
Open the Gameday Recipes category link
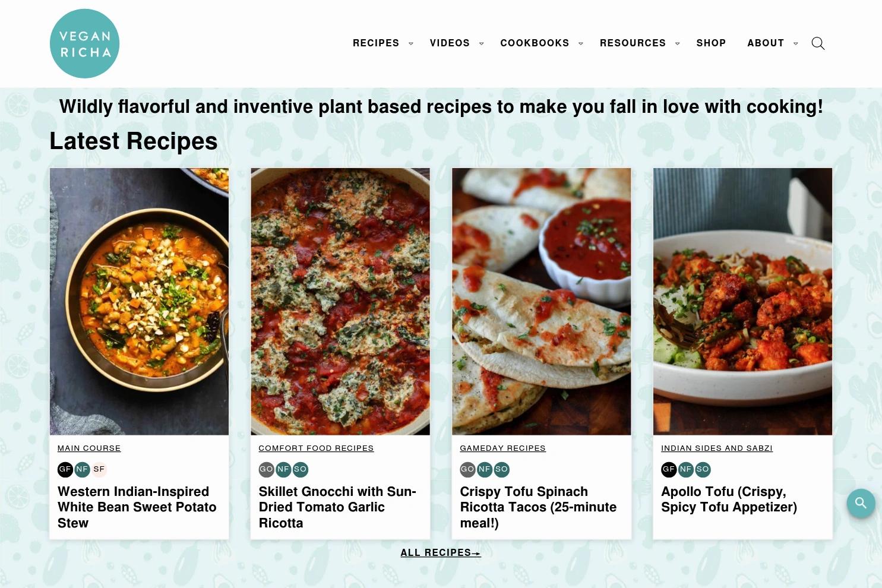[502, 448]
